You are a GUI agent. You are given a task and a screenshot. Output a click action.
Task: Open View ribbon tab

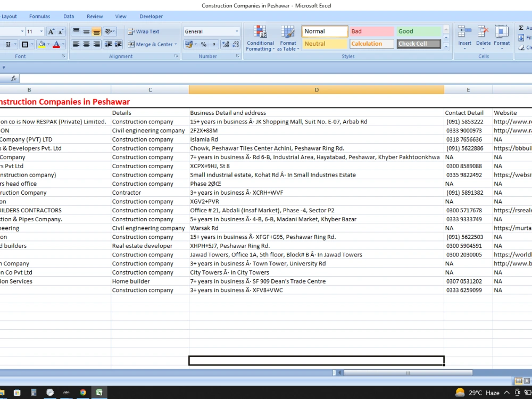120,16
